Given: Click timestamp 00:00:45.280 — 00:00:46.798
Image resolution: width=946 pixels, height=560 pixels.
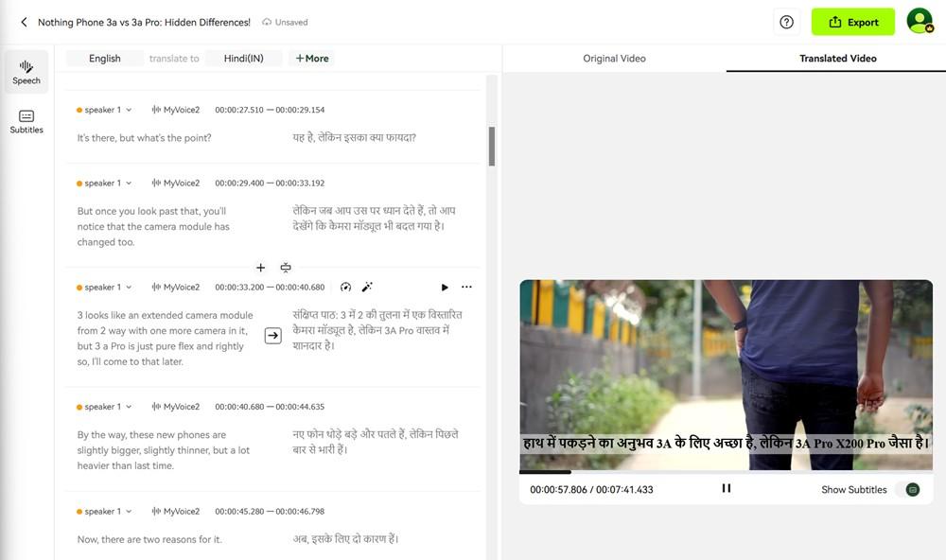Looking at the screenshot, I should click(x=270, y=511).
